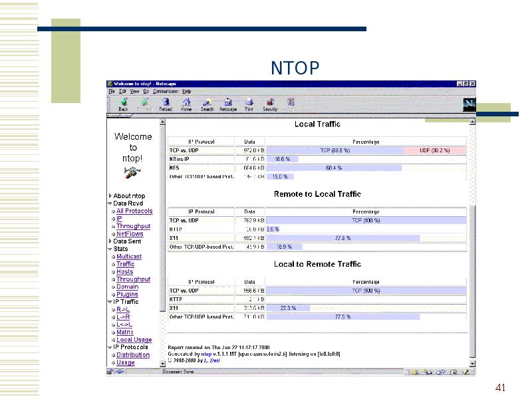Click the Netscape toolbar icon beside Search

[227, 104]
